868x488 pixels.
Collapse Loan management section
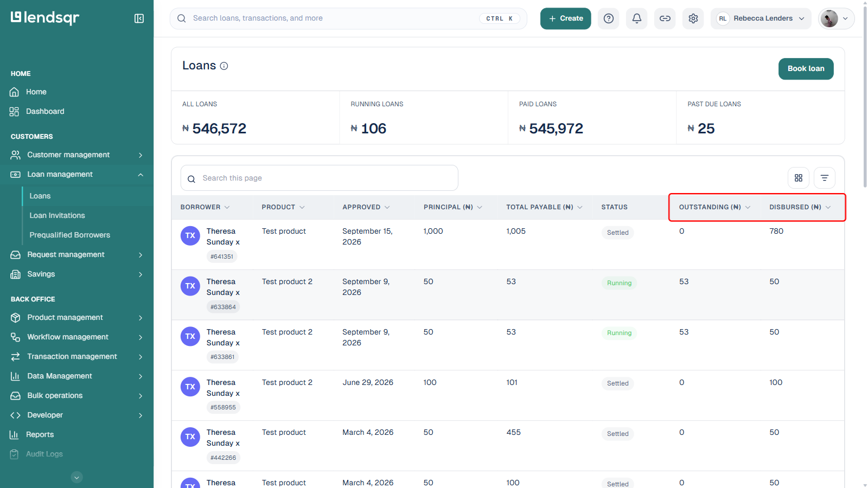76,175
